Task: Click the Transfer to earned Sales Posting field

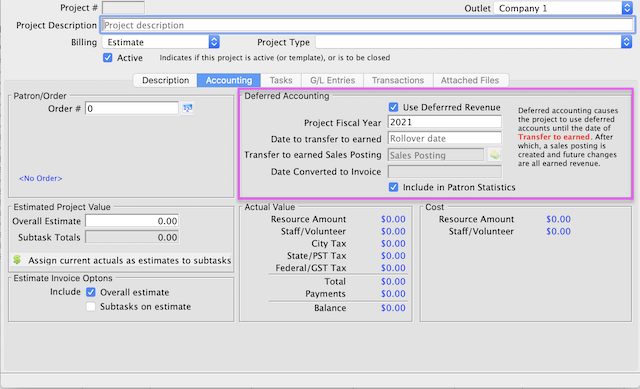Action: [436, 155]
